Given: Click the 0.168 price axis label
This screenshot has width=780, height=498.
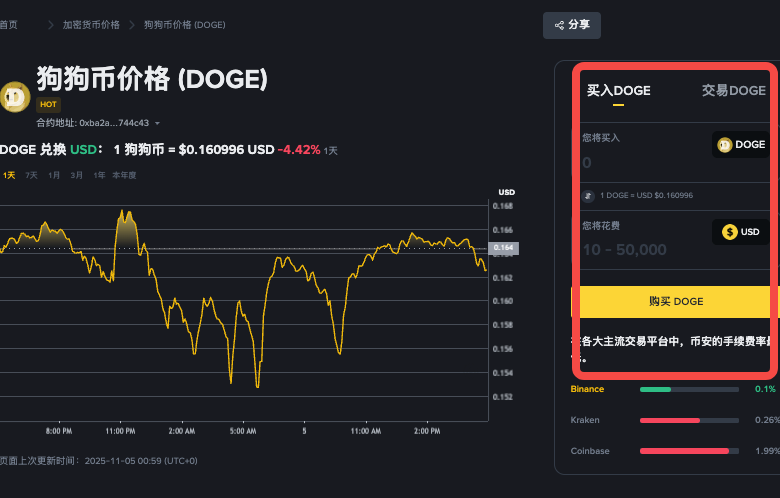Looking at the screenshot, I should point(502,206).
